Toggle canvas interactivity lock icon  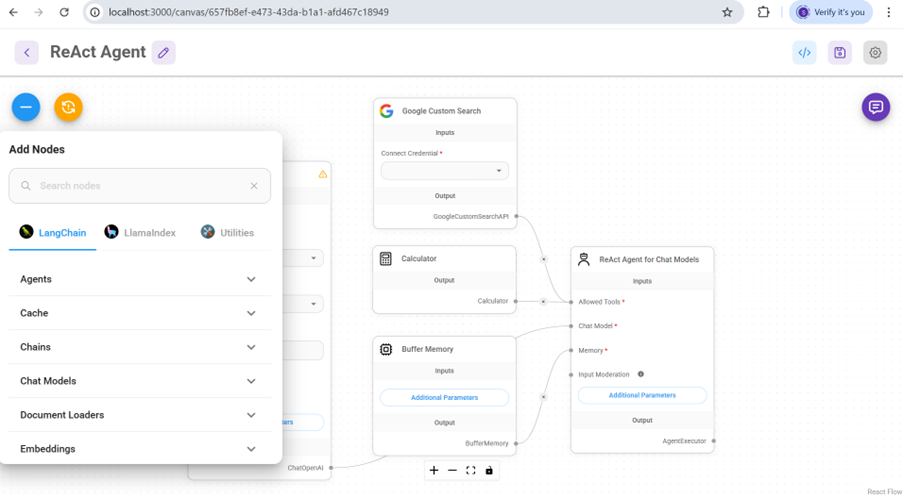point(489,470)
